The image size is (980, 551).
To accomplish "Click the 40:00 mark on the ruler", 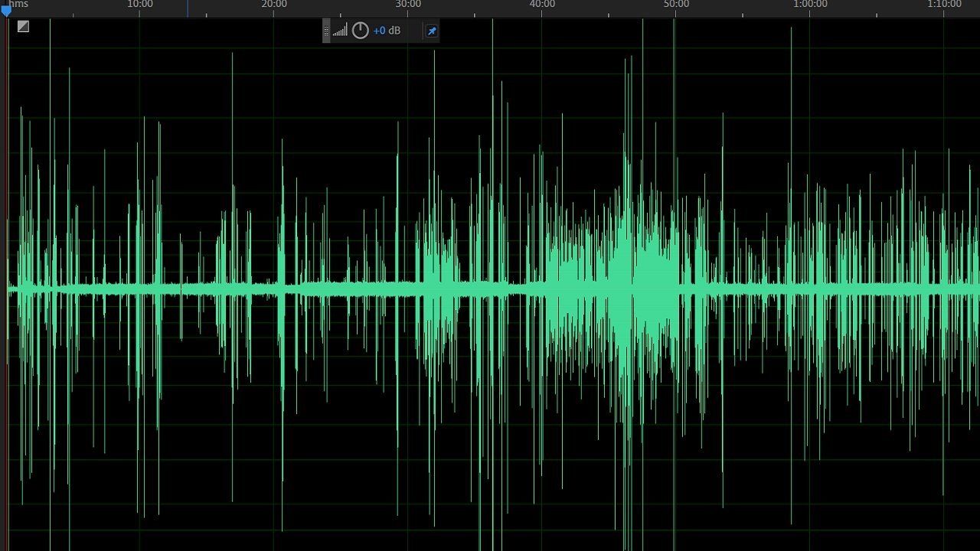I will 542,5.
